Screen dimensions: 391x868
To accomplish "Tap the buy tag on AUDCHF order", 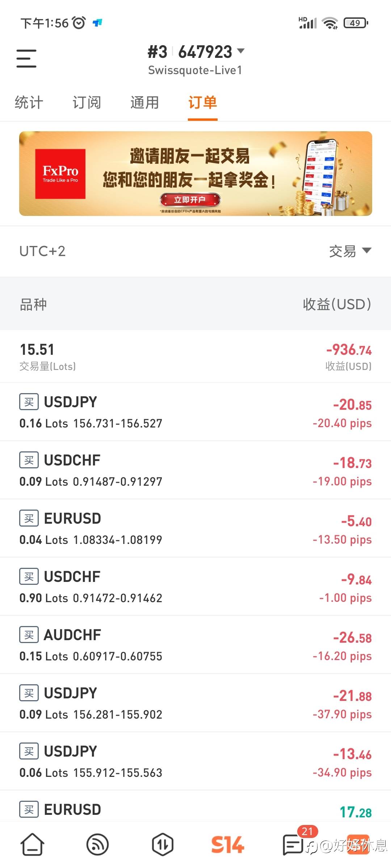I will pyautogui.click(x=29, y=635).
